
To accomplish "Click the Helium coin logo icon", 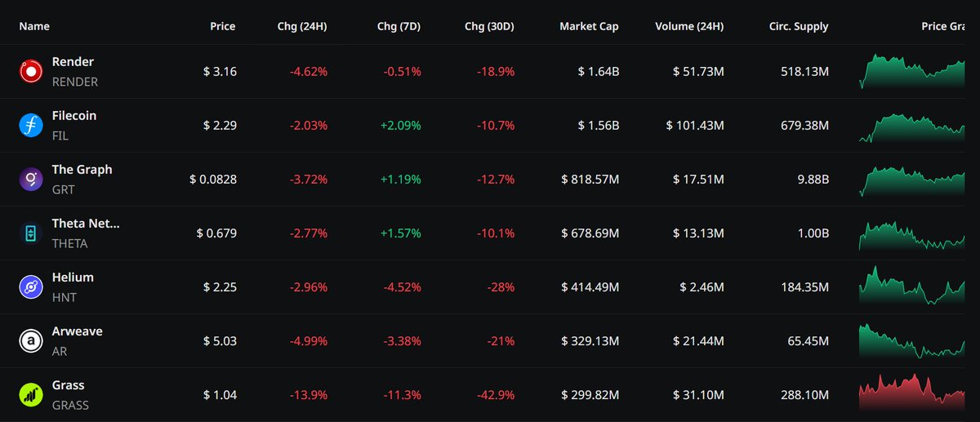I will tap(31, 287).
